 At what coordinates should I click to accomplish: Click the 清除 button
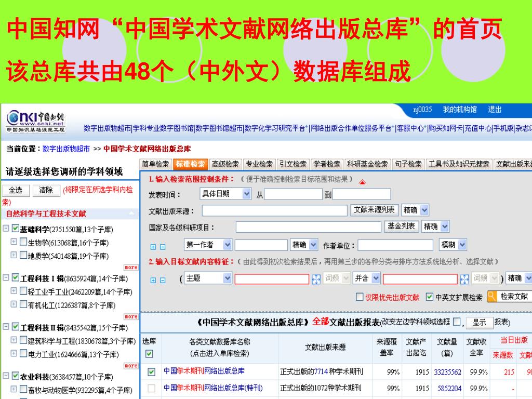46,190
